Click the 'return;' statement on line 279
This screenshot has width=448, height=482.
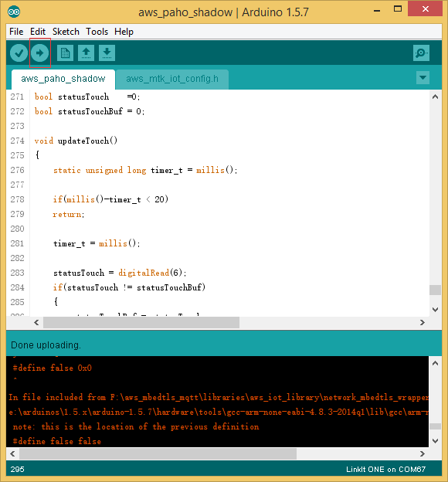click(69, 214)
